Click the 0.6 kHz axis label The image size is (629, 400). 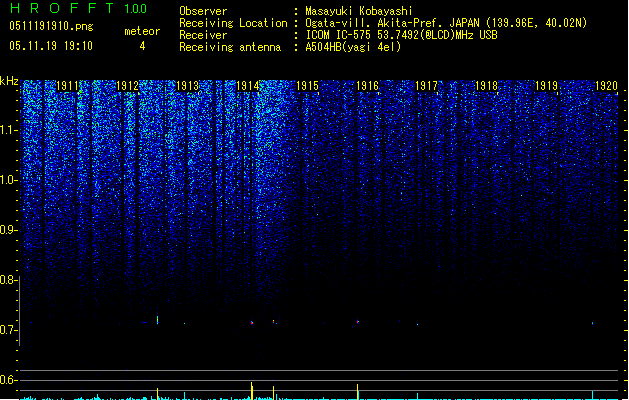[8, 380]
